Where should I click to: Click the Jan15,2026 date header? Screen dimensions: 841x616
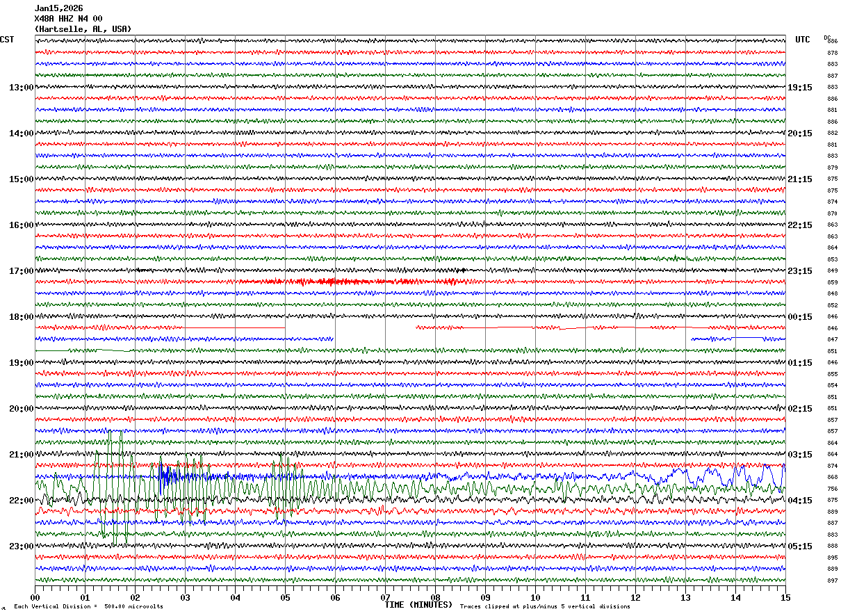[x=58, y=8]
